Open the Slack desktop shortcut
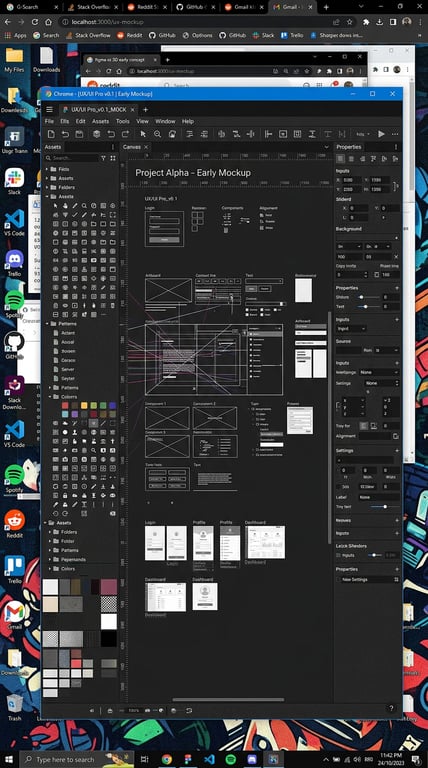The width and height of the screenshot is (428, 768). 15,181
